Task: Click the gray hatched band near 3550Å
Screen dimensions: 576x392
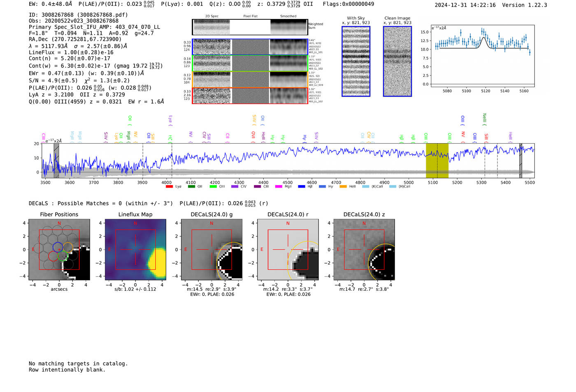Action: point(56,160)
